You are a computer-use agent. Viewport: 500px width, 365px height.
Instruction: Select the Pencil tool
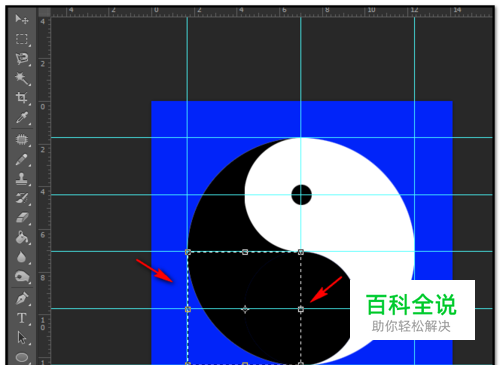pos(22,159)
